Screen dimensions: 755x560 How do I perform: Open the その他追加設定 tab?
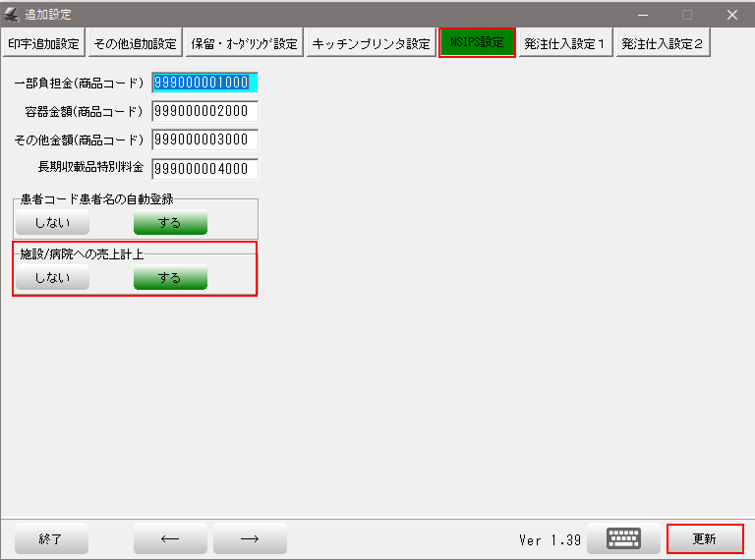click(x=135, y=43)
